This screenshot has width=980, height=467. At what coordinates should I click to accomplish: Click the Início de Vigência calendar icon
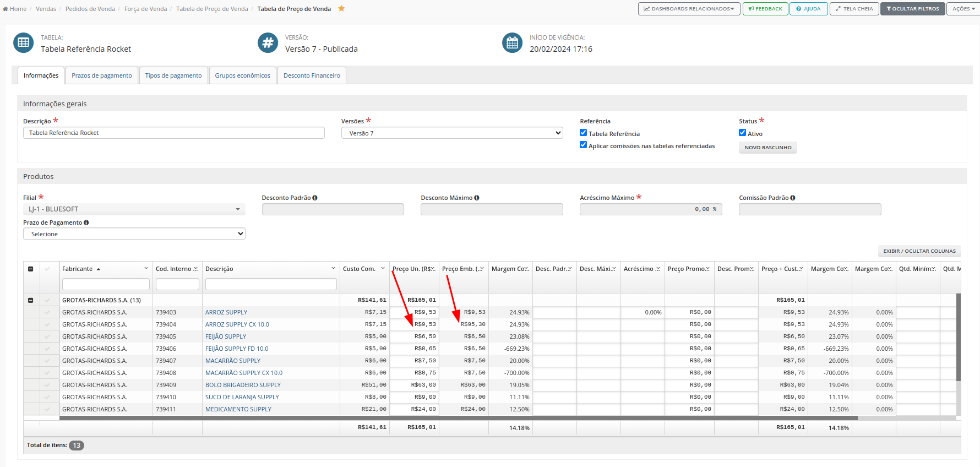pos(512,43)
